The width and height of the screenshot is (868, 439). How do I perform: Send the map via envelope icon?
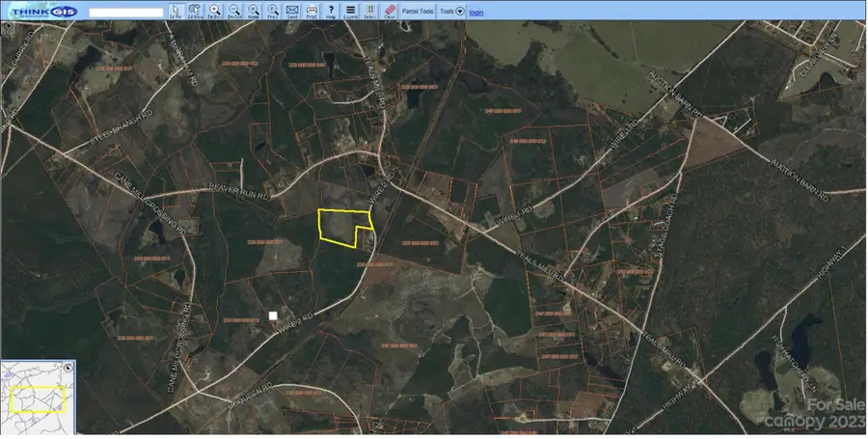coord(292,11)
